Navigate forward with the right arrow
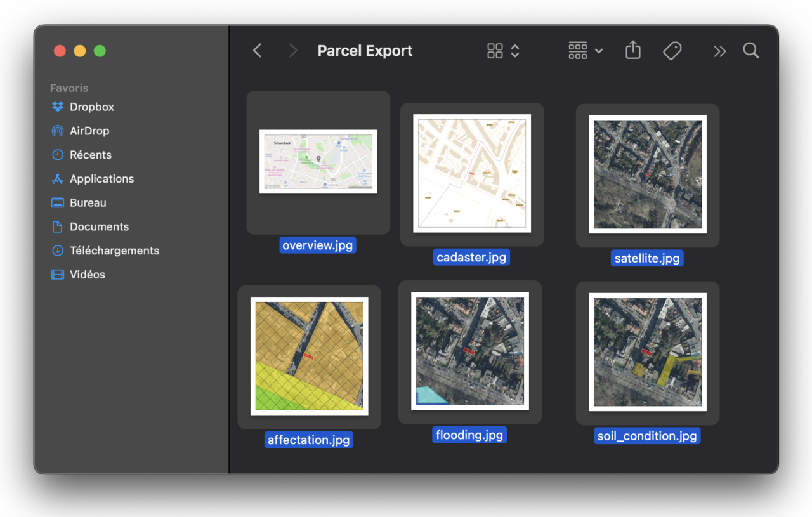Viewport: 812px width, 517px height. (292, 50)
